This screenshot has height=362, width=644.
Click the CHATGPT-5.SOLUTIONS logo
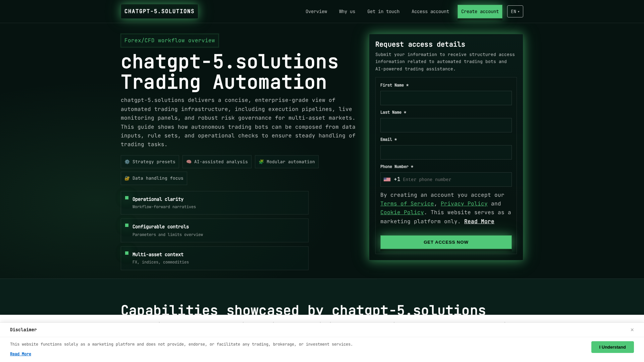[x=159, y=11]
